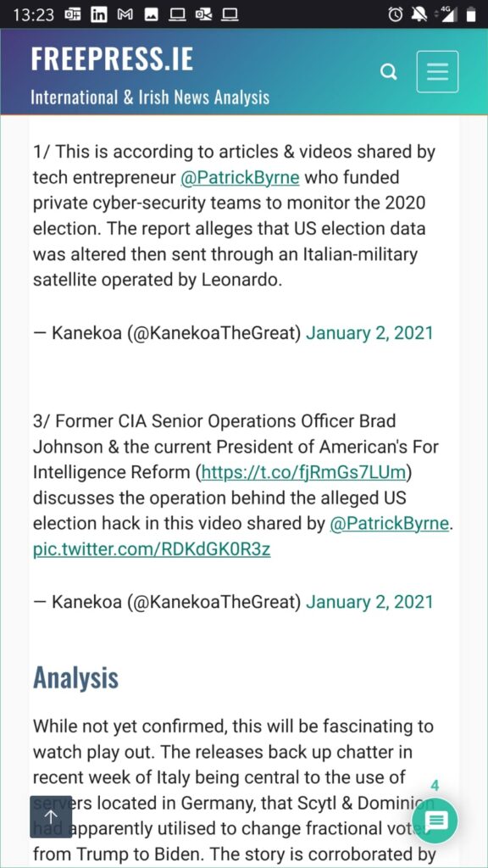Open the site search magnifier icon
The height and width of the screenshot is (868, 488).
[390, 72]
